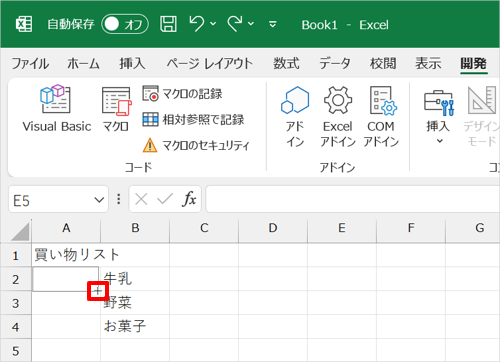Toggle 相対参照で記録
Viewport: 500px width, 362px height.
(193, 119)
